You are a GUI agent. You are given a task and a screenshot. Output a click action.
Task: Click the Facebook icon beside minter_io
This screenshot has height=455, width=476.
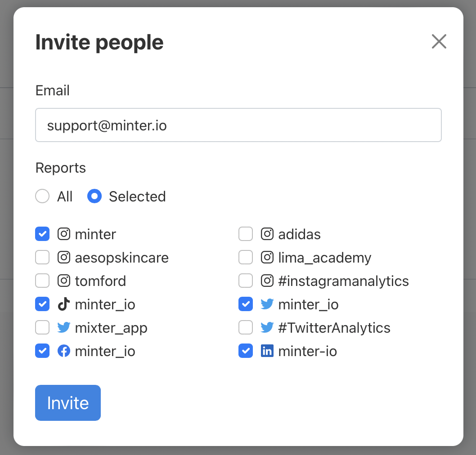64,351
